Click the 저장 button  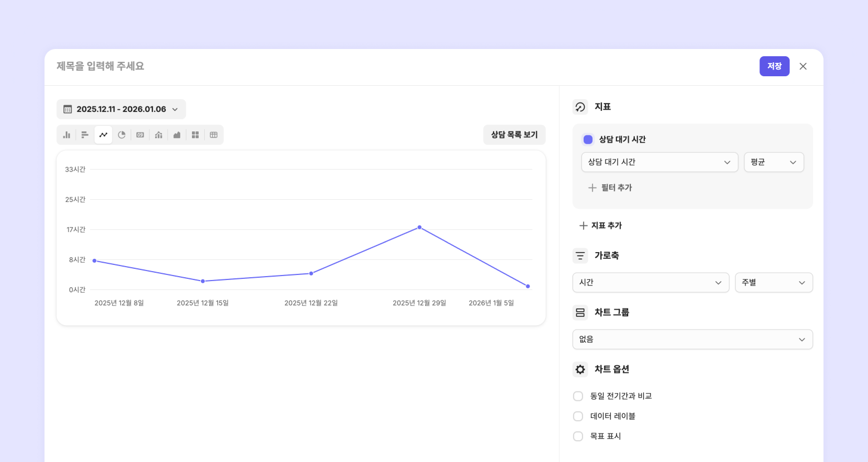pos(774,66)
